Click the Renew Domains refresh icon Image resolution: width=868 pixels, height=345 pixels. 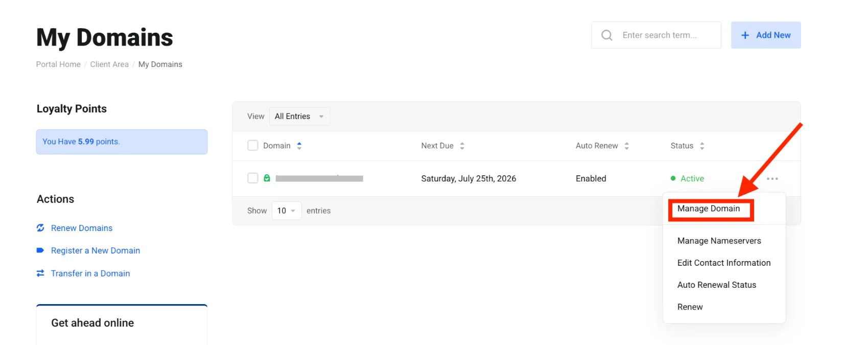pyautogui.click(x=40, y=228)
